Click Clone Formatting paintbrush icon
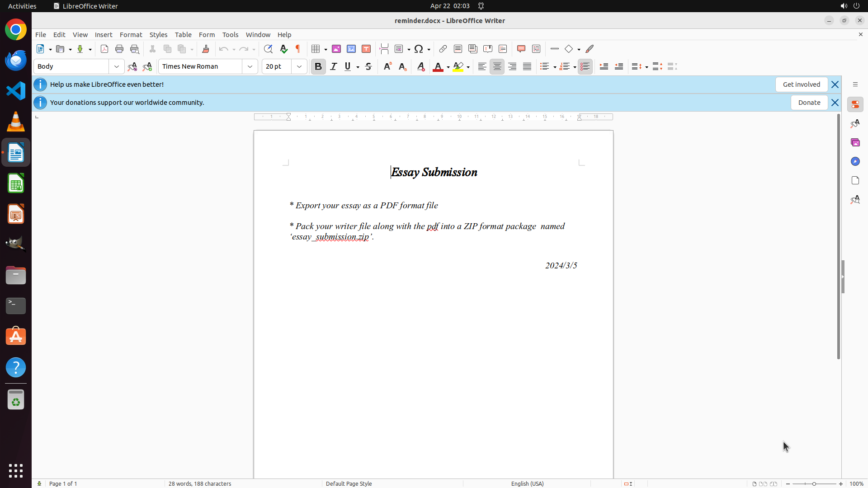Image resolution: width=868 pixels, height=488 pixels. 206,49
